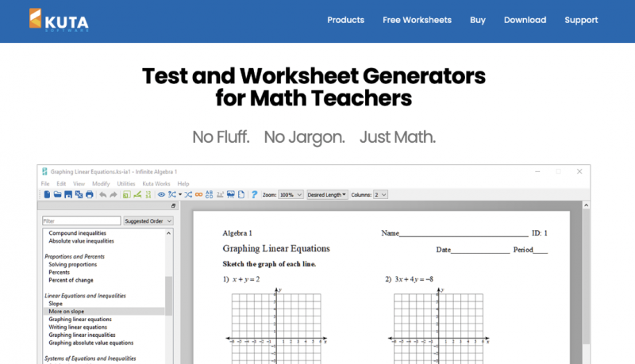The height and width of the screenshot is (364, 635).
Task: Click the undo arrow icon
Action: (103, 194)
